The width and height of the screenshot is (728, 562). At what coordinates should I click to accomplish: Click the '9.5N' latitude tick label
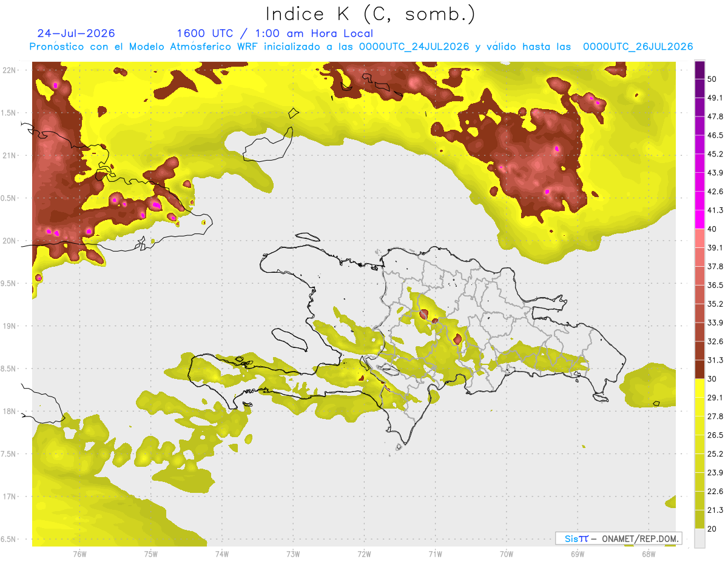click(x=8, y=283)
